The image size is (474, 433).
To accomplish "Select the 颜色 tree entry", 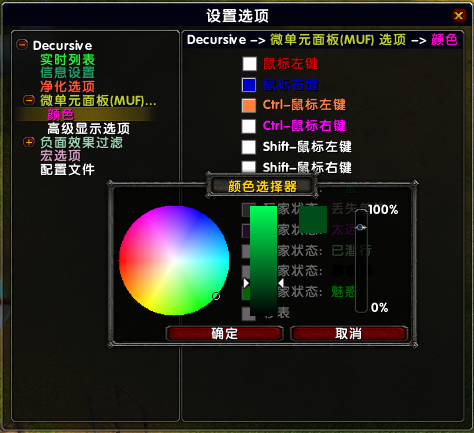I will point(60,114).
